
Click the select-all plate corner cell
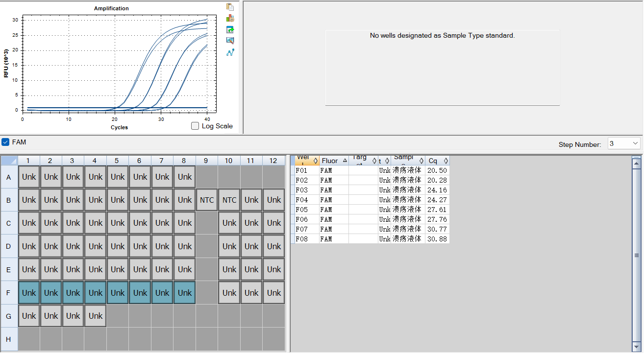coord(9,161)
